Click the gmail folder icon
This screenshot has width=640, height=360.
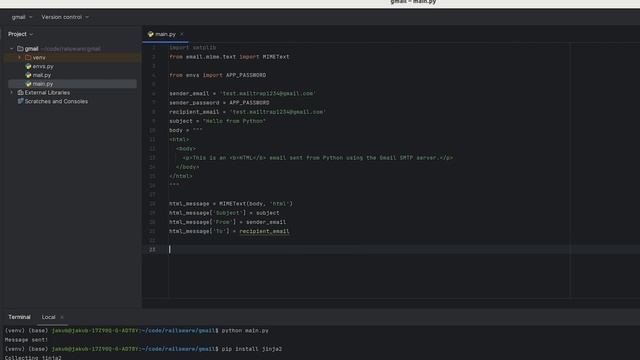tap(20, 49)
